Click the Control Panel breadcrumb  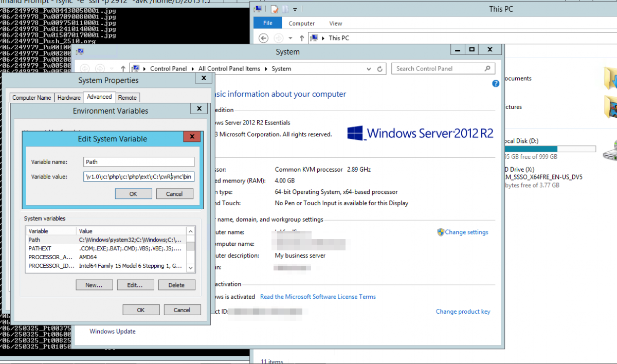click(x=169, y=69)
